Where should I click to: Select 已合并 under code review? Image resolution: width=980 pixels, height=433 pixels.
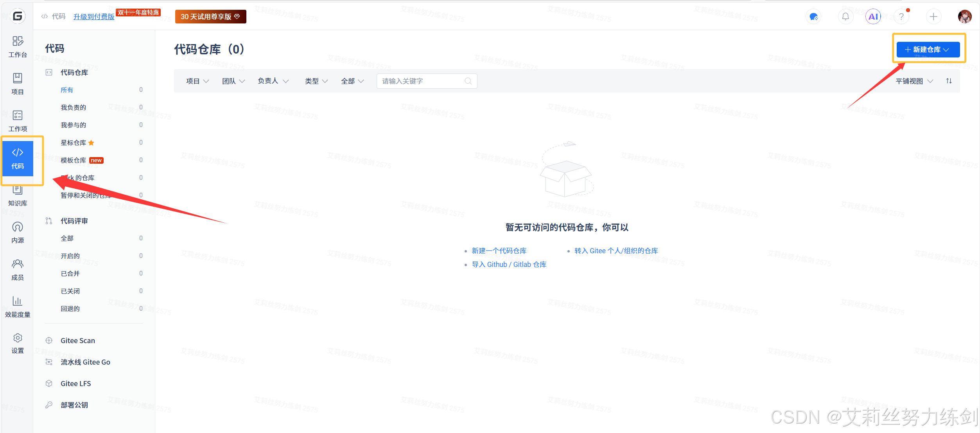point(70,274)
